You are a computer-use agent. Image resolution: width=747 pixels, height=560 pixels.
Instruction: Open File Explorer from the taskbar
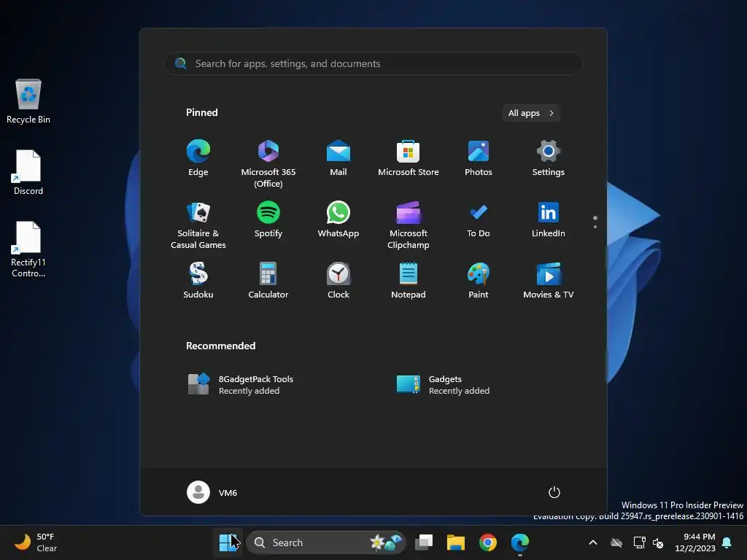456,542
